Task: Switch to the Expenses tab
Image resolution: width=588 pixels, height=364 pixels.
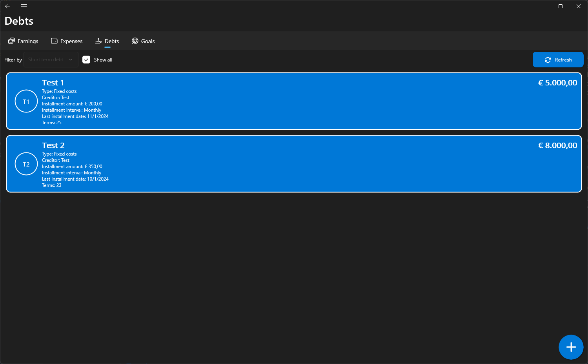Action: pyautogui.click(x=67, y=41)
